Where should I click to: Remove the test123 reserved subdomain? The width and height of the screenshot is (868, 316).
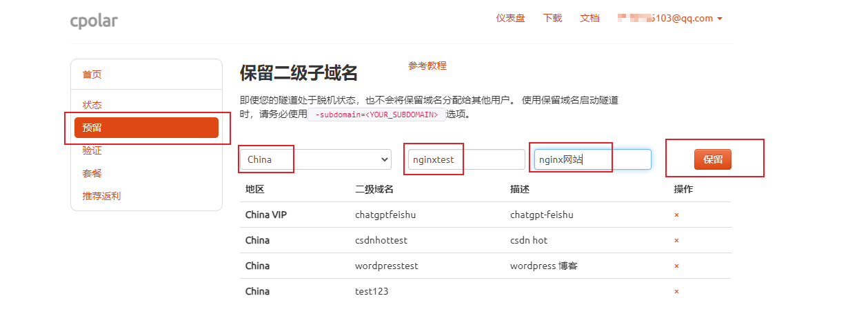click(x=676, y=292)
